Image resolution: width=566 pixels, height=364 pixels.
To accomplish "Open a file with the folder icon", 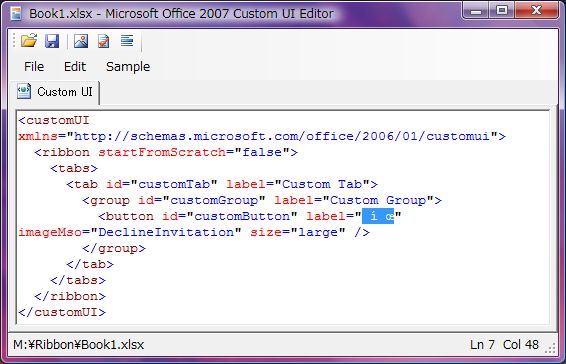I will coord(29,41).
